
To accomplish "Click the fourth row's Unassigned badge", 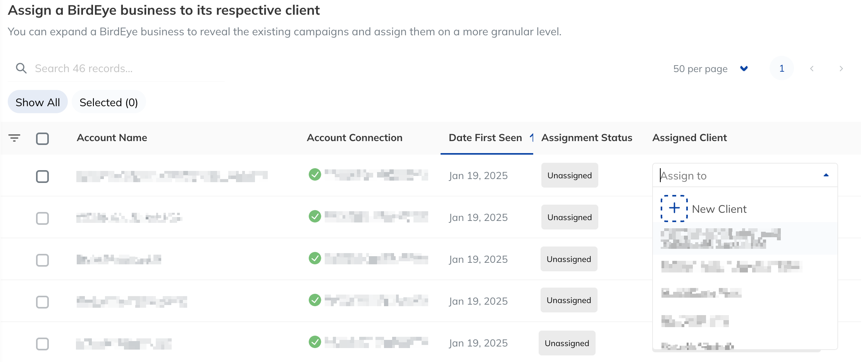I will coord(569,300).
